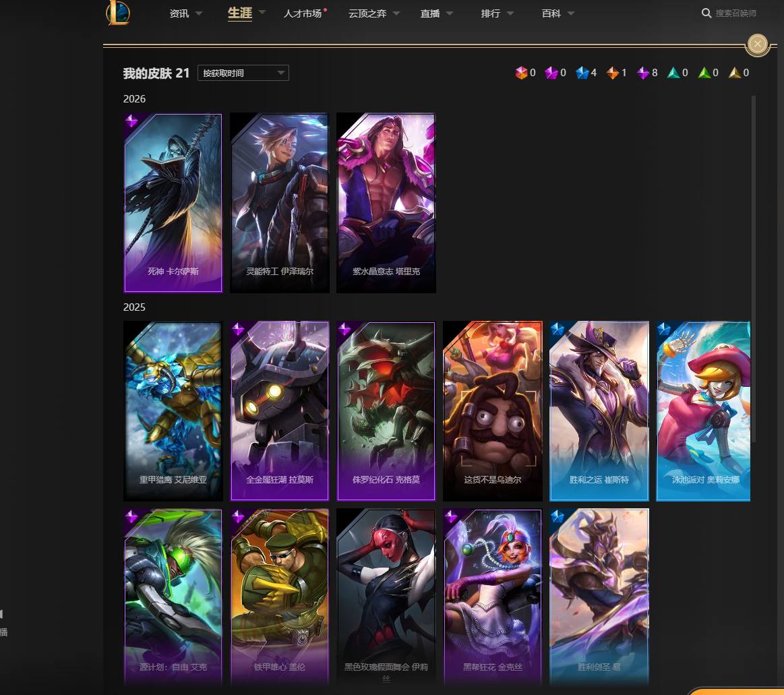Open the 资讯 navigation menu
The height and width of the screenshot is (695, 784).
179,13
